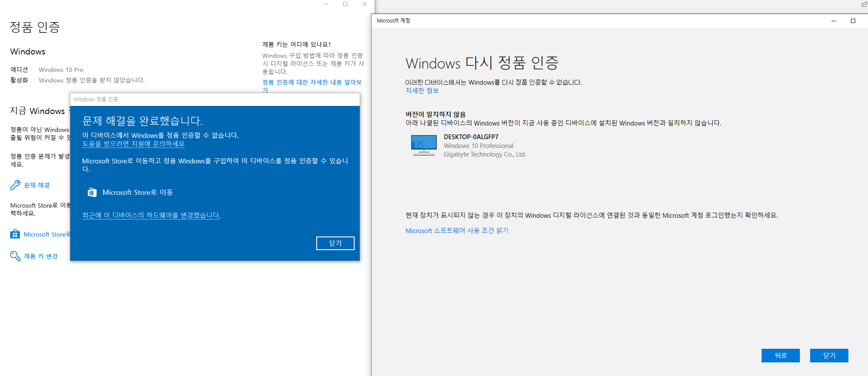
Task: Click the wrench icon next to 문제 해결
Action: point(15,185)
